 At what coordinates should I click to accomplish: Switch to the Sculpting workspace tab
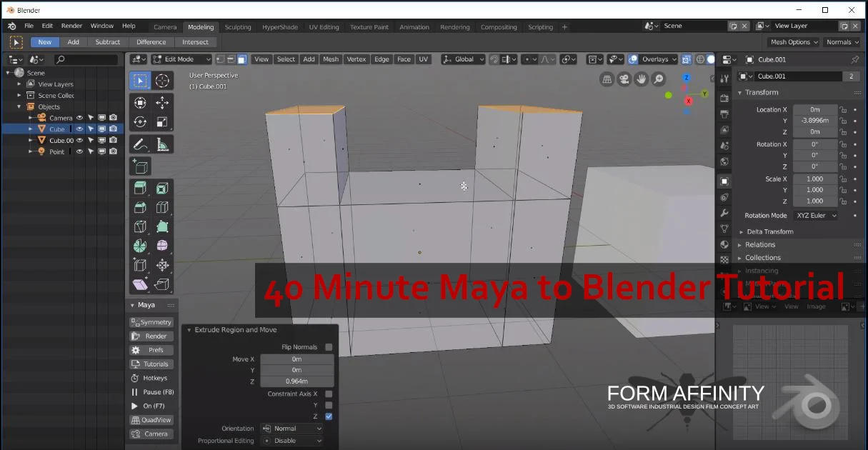238,26
